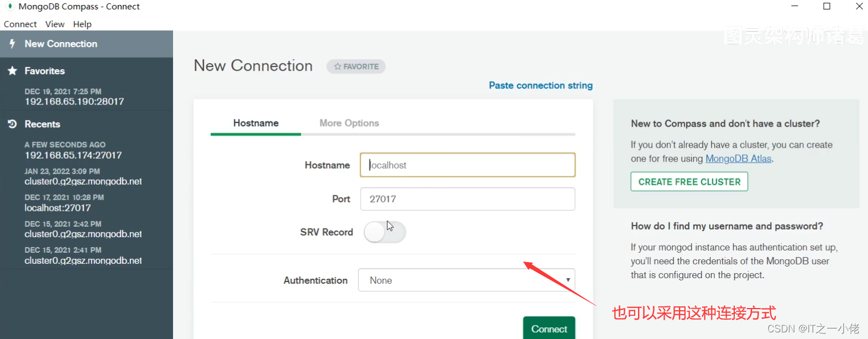Switch to the More Options tab
The height and width of the screenshot is (339, 868).
tap(349, 123)
